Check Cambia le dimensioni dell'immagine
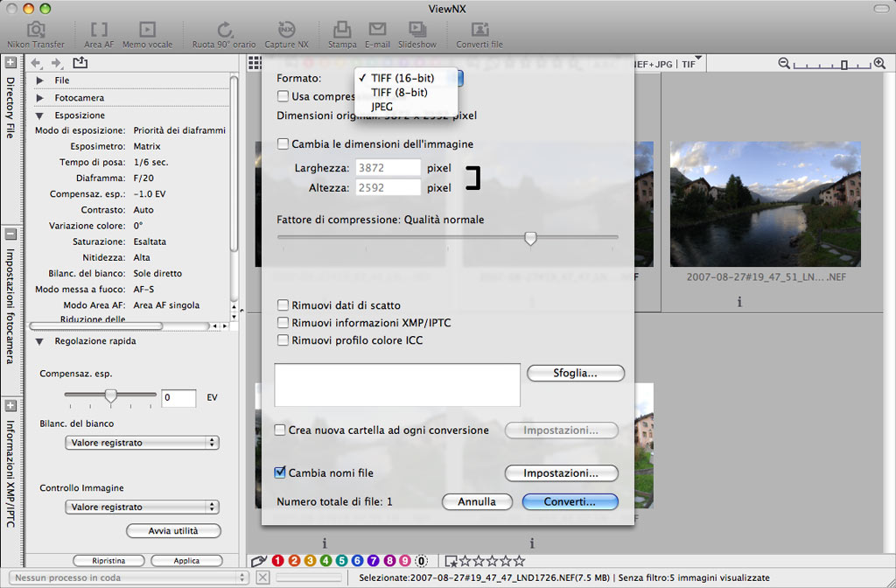The image size is (896, 588). click(x=283, y=144)
